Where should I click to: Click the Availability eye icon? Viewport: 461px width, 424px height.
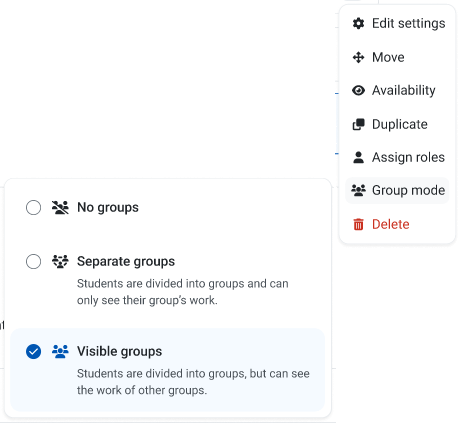358,90
